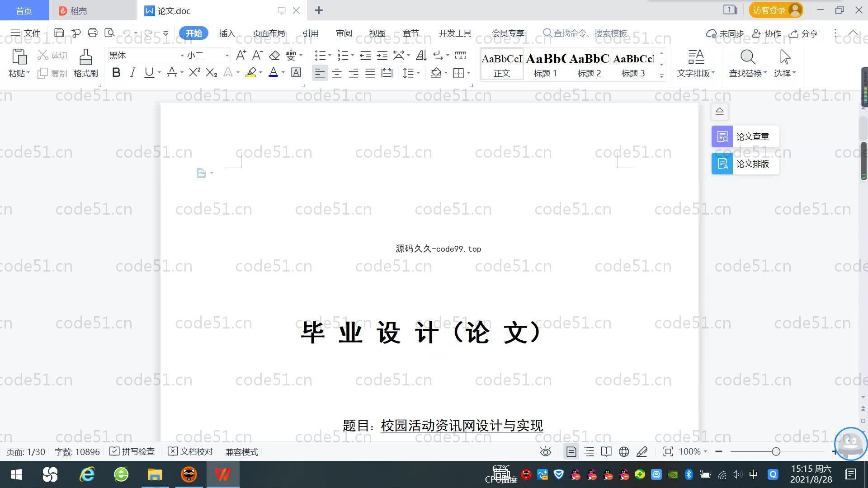Toggle italic formatting

click(132, 73)
